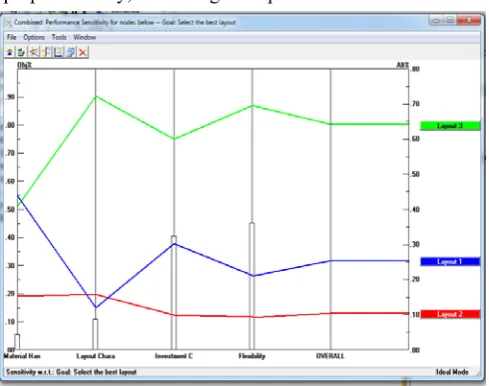
Task: Open the File menu
Action: tap(12, 37)
